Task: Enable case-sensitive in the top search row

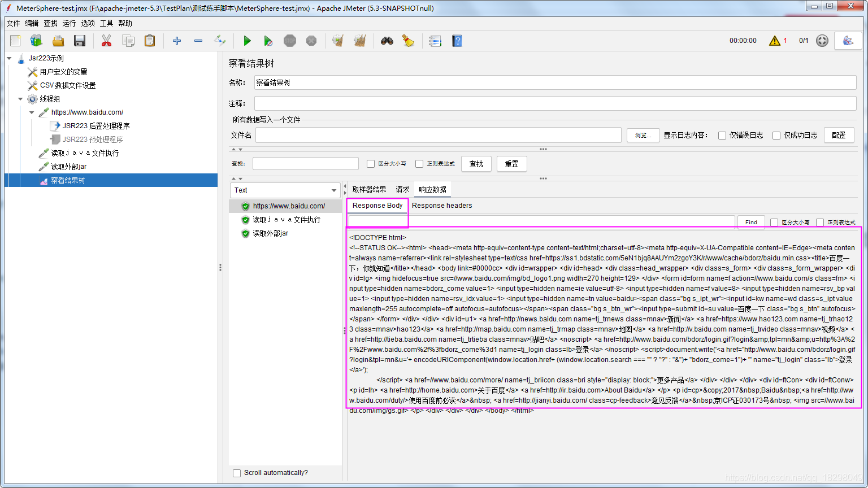Action: (371, 164)
